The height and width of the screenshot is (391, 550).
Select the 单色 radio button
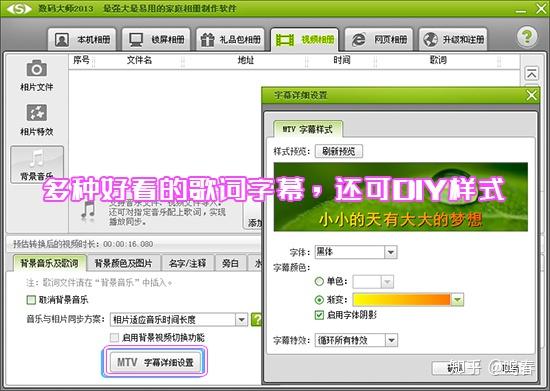[x=319, y=281]
